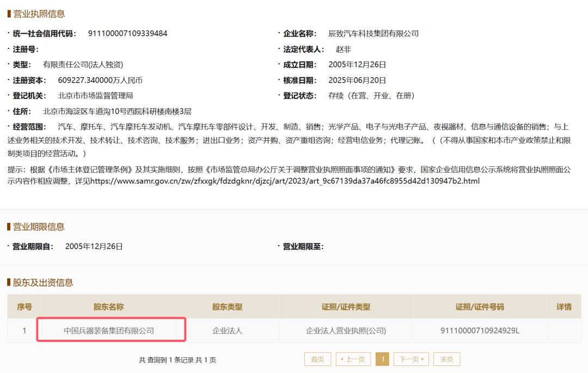Click registration status 存续（在营、开业、在册）

(372, 96)
